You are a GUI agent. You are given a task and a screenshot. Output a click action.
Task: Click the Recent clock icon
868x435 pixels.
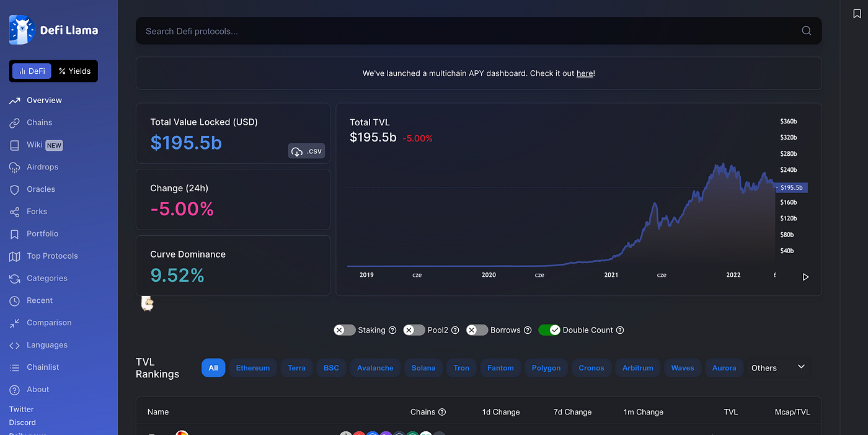click(x=15, y=301)
